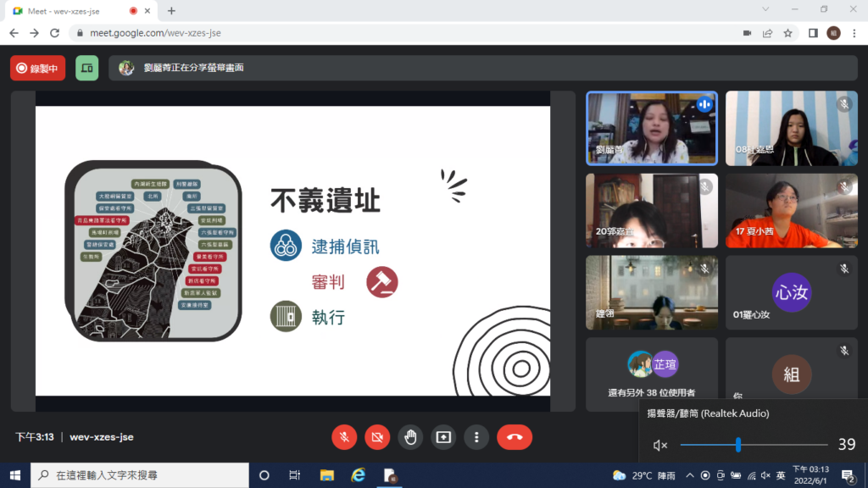This screenshot has height=488, width=868.
Task: Click the meeting code wev-xzes-jse text
Action: (x=102, y=437)
